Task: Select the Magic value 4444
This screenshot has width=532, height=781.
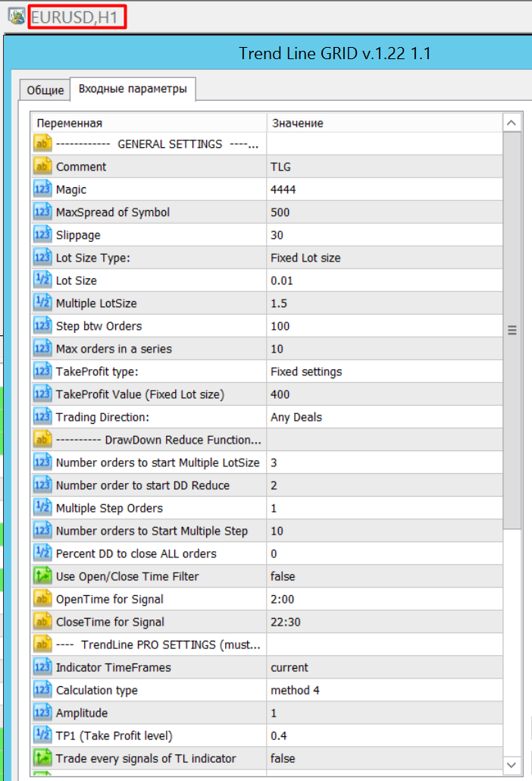Action: point(385,190)
